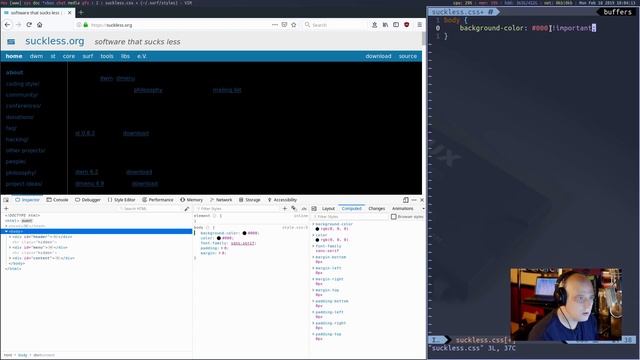Image resolution: width=640 pixels, height=360 pixels.
Task: Click the source link in navbar
Action: pos(408,56)
